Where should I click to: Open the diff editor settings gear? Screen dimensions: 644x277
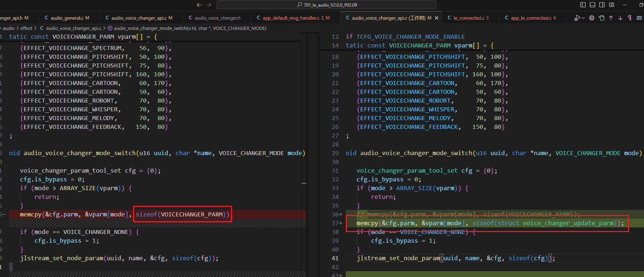[x=592, y=18]
